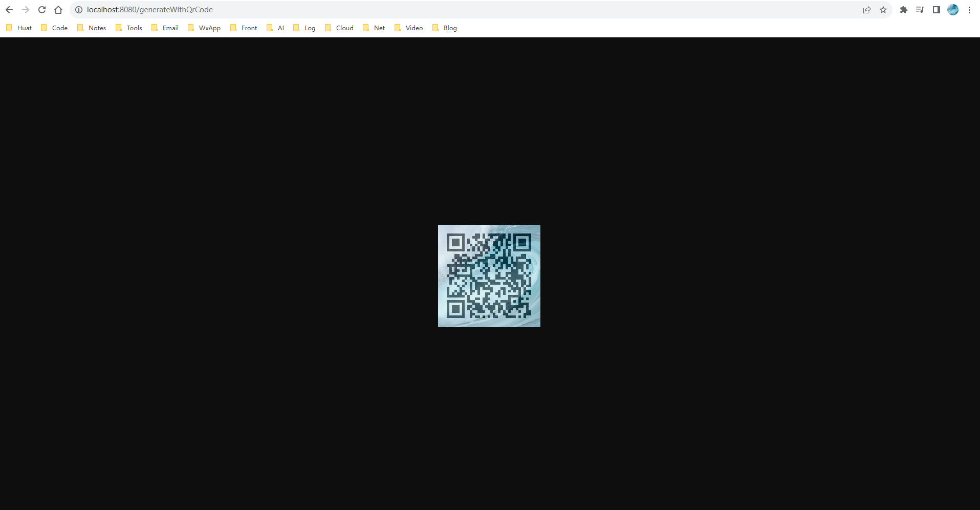This screenshot has height=510, width=980.
Task: Click inside the address bar
Action: pyautogui.click(x=307, y=9)
